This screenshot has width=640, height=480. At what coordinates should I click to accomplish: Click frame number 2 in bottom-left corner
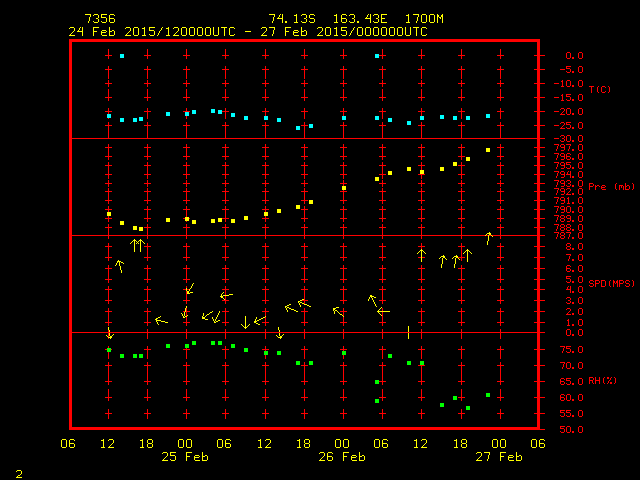pyautogui.click(x=18, y=471)
